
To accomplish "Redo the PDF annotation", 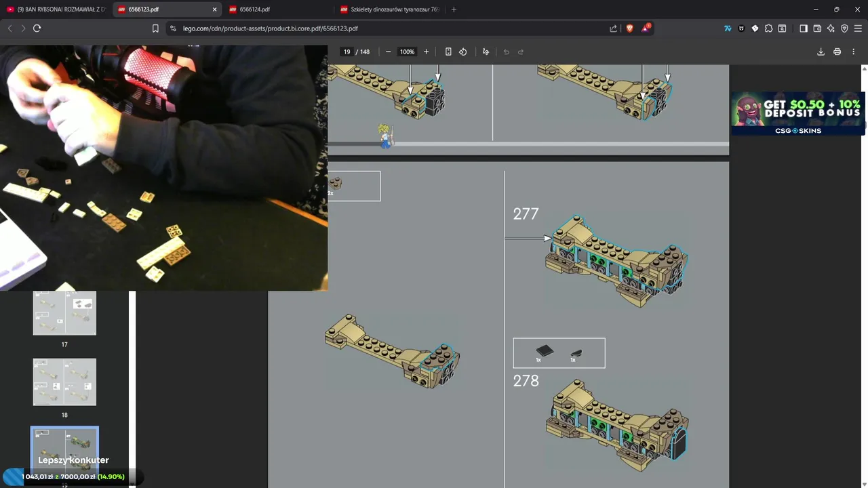I will (521, 52).
